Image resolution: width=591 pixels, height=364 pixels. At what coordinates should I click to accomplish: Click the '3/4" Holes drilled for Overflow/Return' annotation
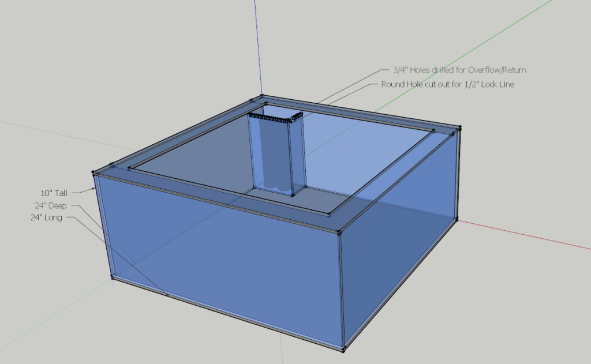(x=459, y=70)
